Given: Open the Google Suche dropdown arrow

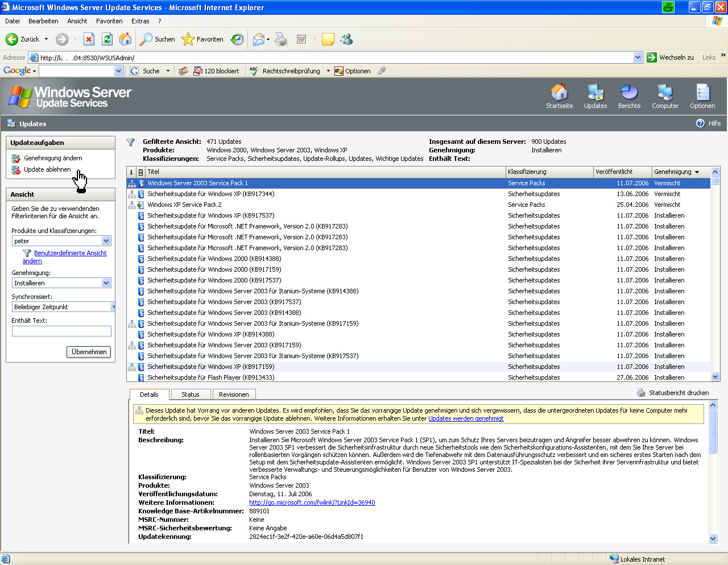Looking at the screenshot, I should (x=168, y=71).
